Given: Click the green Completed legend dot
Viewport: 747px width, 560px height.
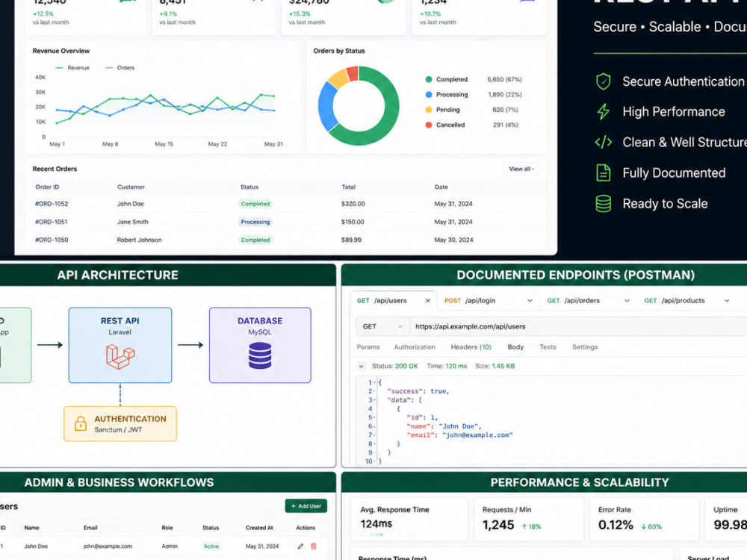Looking at the screenshot, I should pos(429,80).
